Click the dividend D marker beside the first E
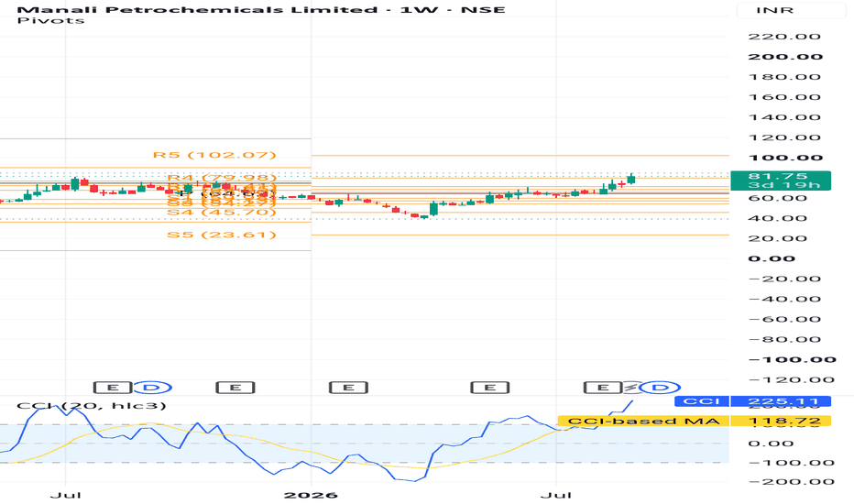This screenshot has height=504, width=854. click(x=152, y=388)
